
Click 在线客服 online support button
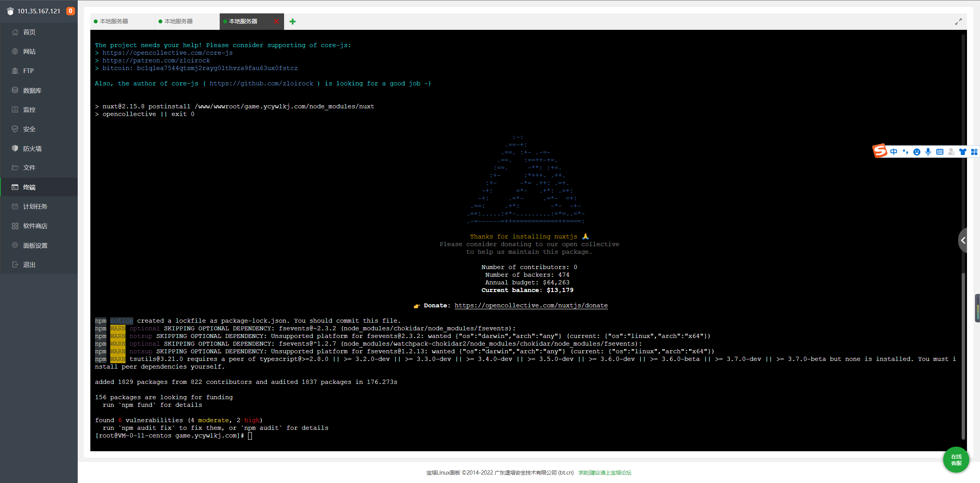pos(956,460)
